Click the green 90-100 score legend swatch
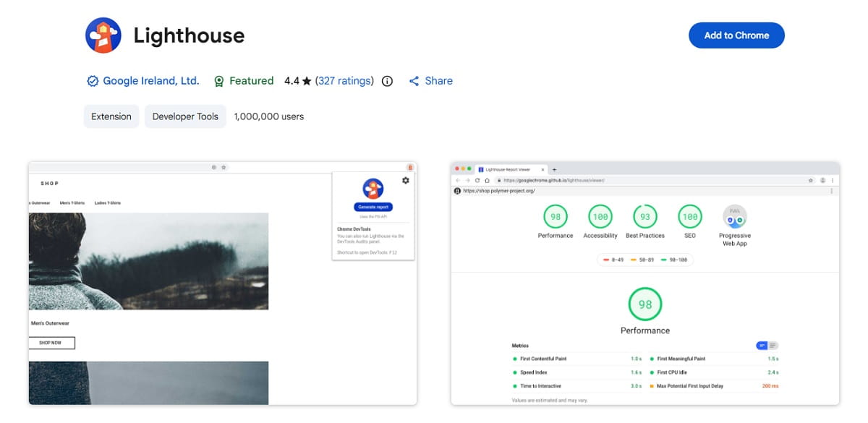This screenshot has width=868, height=423. coord(663,260)
